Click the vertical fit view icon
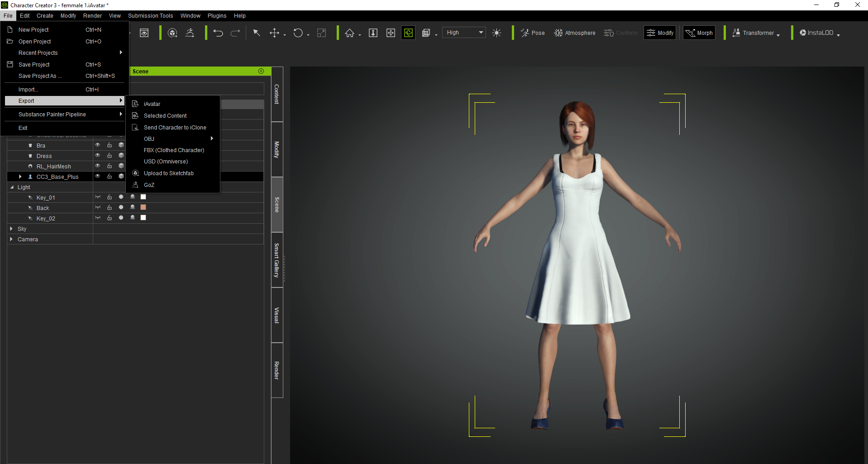The height and width of the screenshot is (464, 868). click(x=373, y=33)
